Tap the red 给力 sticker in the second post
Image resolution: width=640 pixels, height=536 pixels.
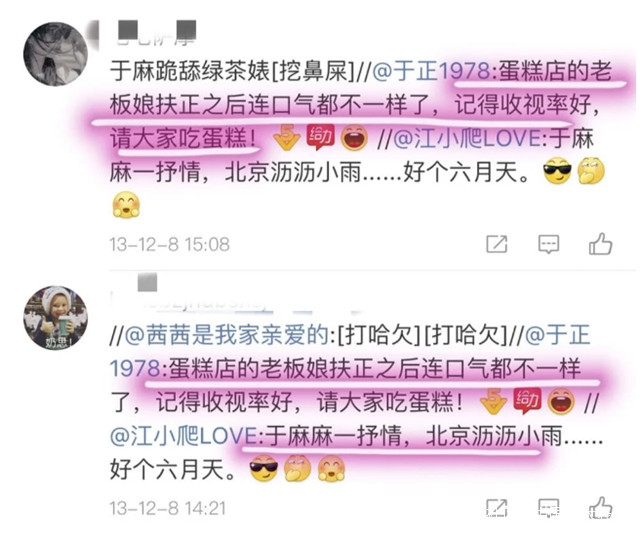coord(527,401)
